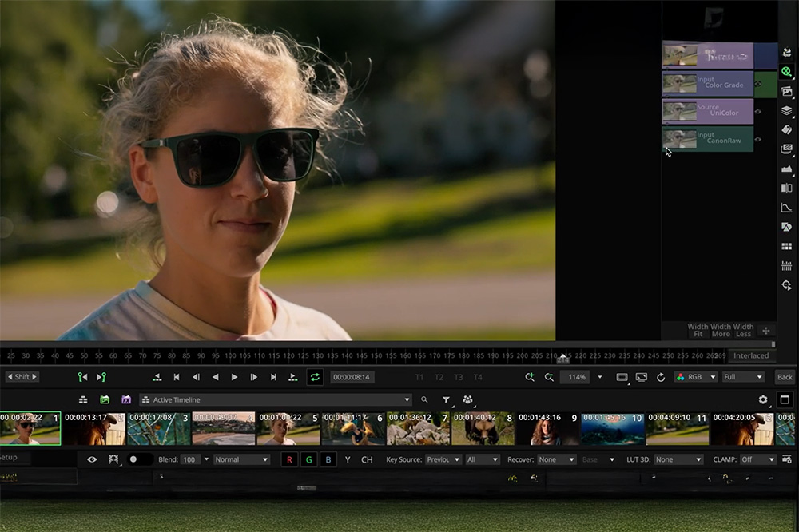Zoom out of the viewport image

click(x=549, y=377)
